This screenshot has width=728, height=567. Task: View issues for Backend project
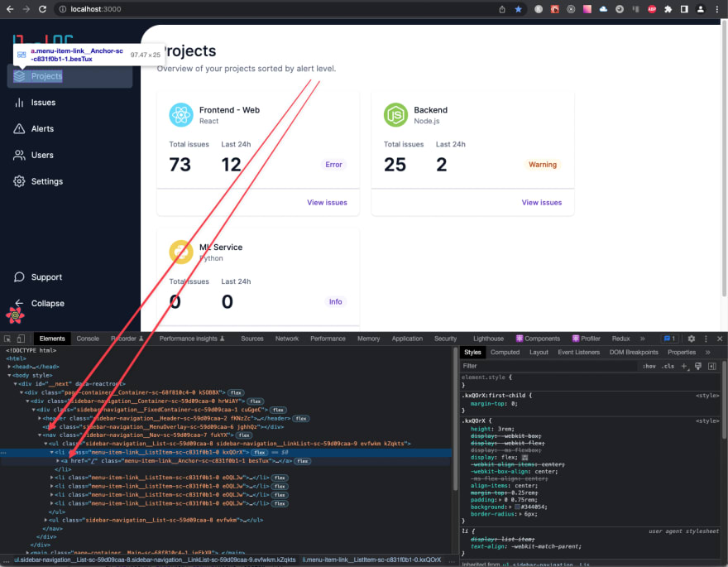point(541,203)
